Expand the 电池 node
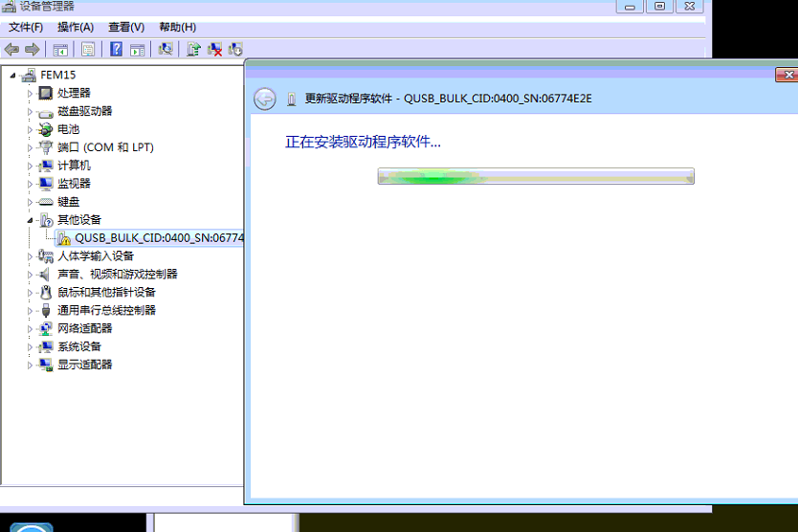 (x=30, y=130)
